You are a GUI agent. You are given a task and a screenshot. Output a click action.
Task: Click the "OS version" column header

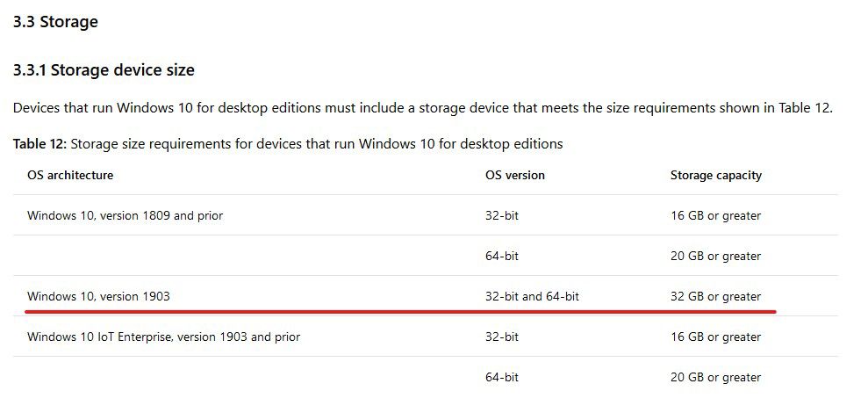[515, 175]
